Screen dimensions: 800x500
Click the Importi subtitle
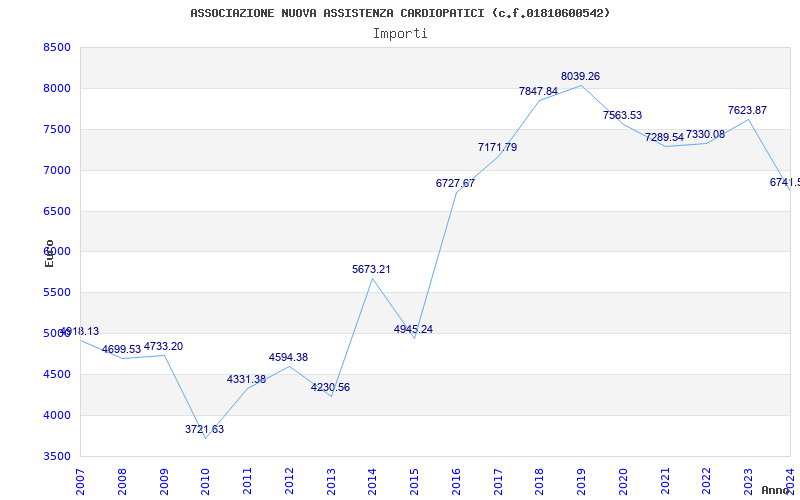point(400,34)
